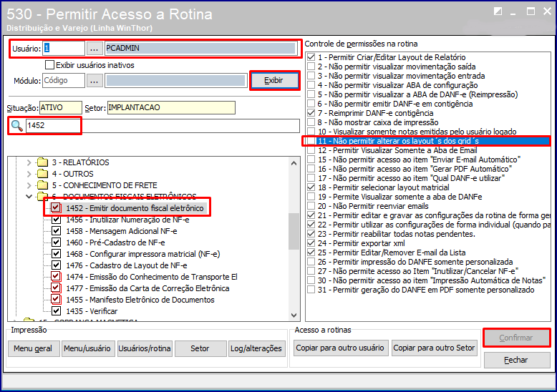Viewport: 557px width, 392px height.
Task: Open the Usuário lookup ellipsis button
Action: 94,49
